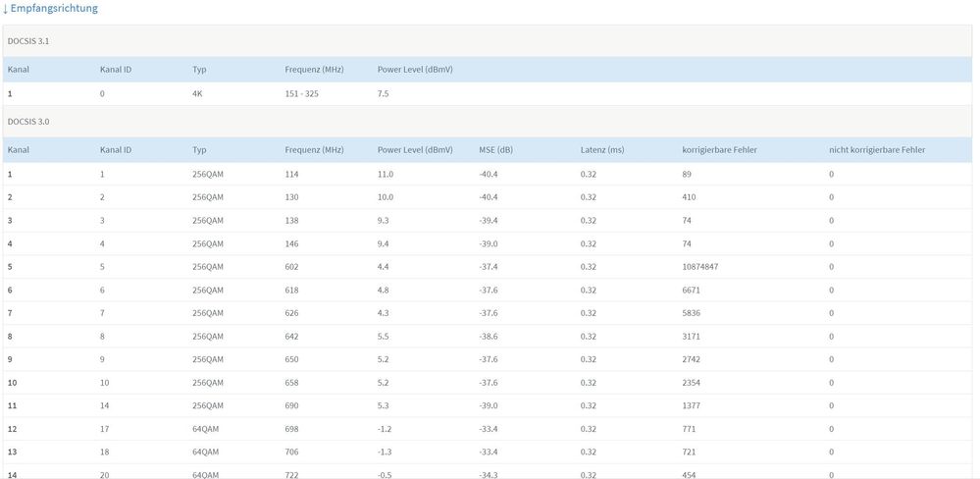Select frequency value 602
Screen dimensions: 980x479
click(x=292, y=266)
